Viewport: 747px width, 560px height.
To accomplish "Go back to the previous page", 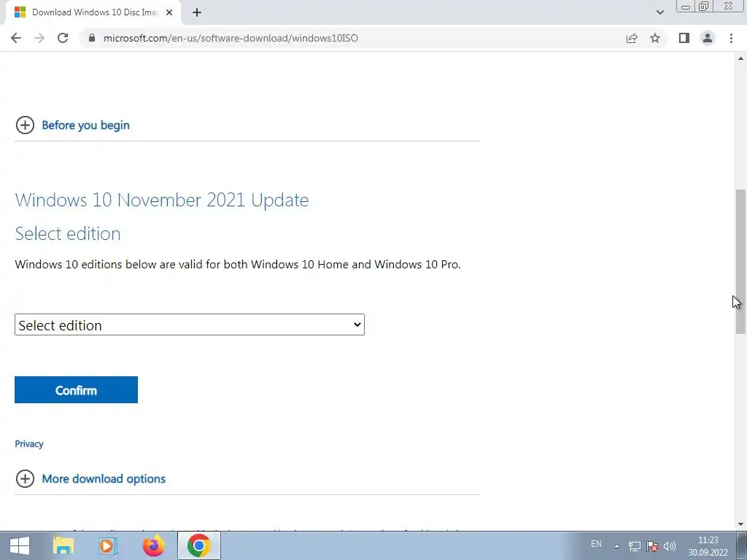I will (16, 38).
